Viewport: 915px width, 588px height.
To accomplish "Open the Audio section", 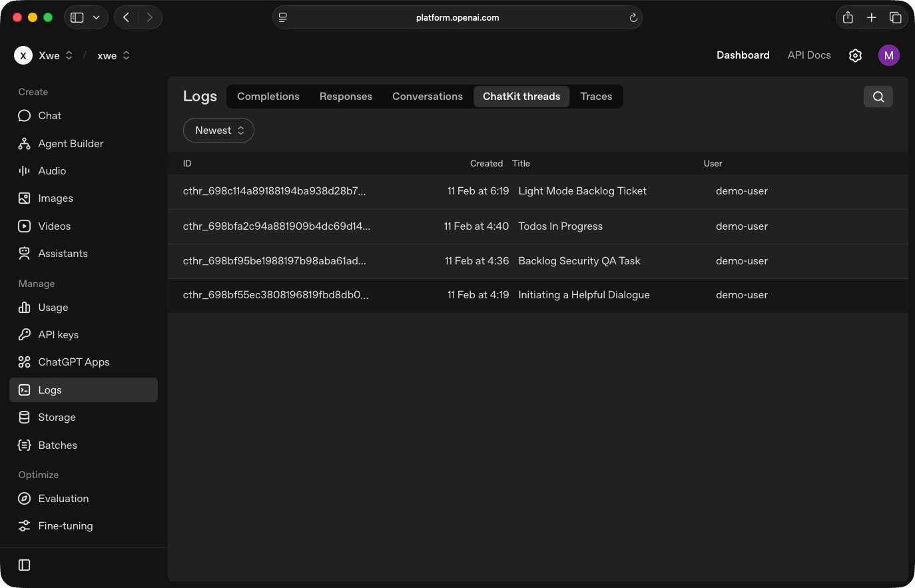I will 51,170.
